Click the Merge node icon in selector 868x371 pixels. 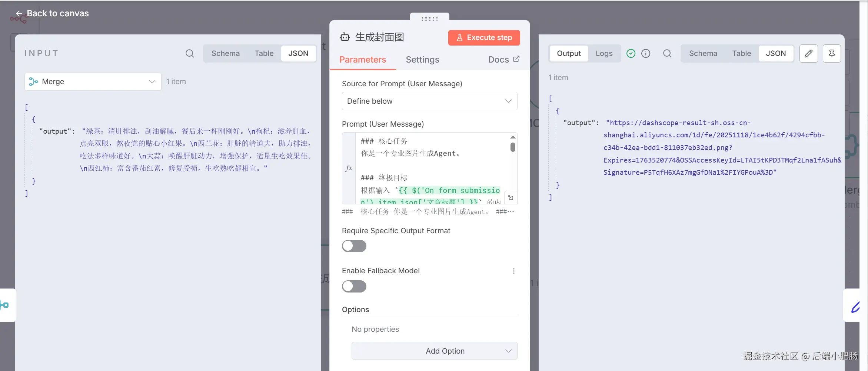click(x=33, y=81)
